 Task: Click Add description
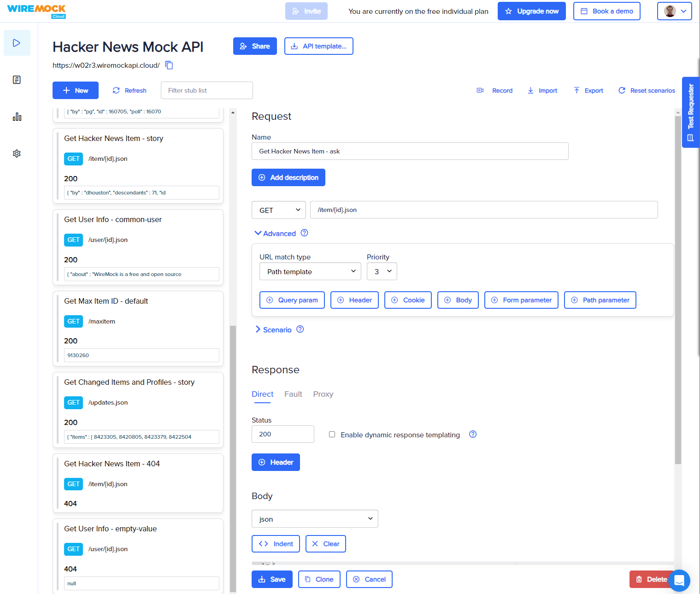288,177
